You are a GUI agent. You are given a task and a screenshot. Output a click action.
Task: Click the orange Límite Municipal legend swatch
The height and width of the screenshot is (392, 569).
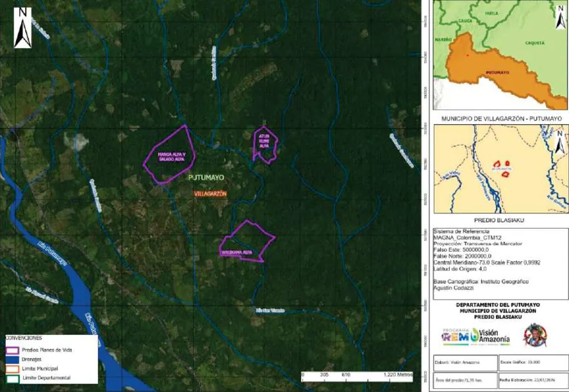[12, 369]
